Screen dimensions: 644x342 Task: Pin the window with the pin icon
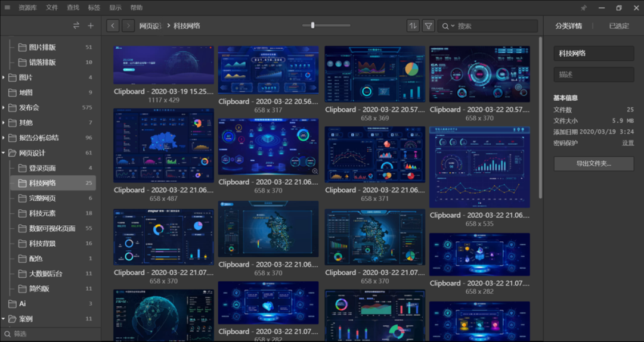click(584, 8)
